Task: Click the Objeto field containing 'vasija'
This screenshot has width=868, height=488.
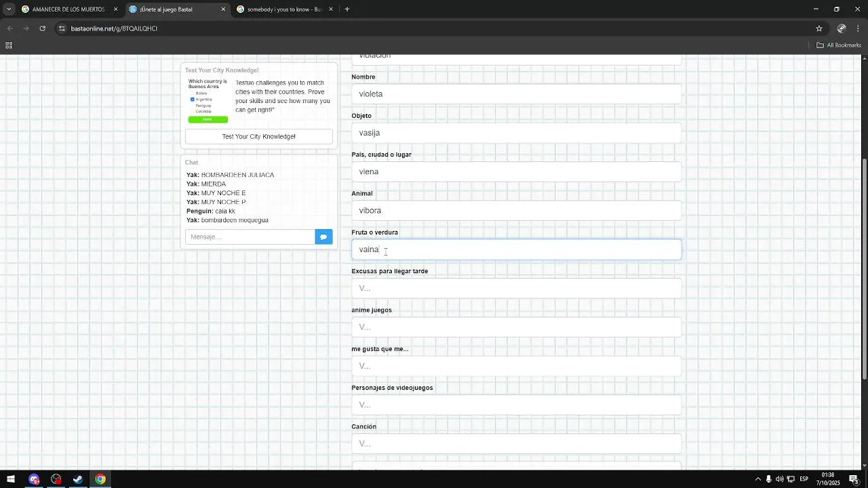Action: pyautogui.click(x=516, y=133)
